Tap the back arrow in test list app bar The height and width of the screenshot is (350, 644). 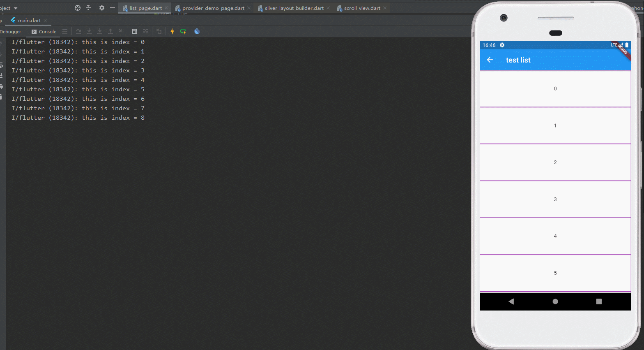pyautogui.click(x=490, y=60)
